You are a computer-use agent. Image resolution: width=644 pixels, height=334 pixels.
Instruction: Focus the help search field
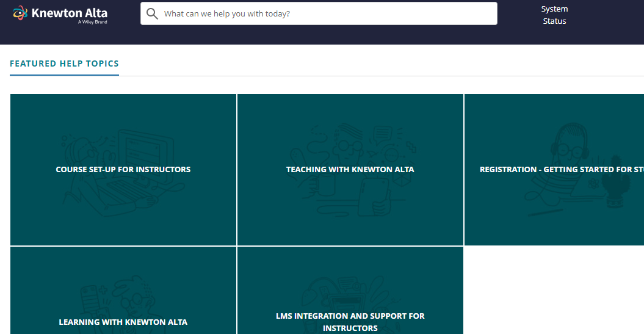319,13
